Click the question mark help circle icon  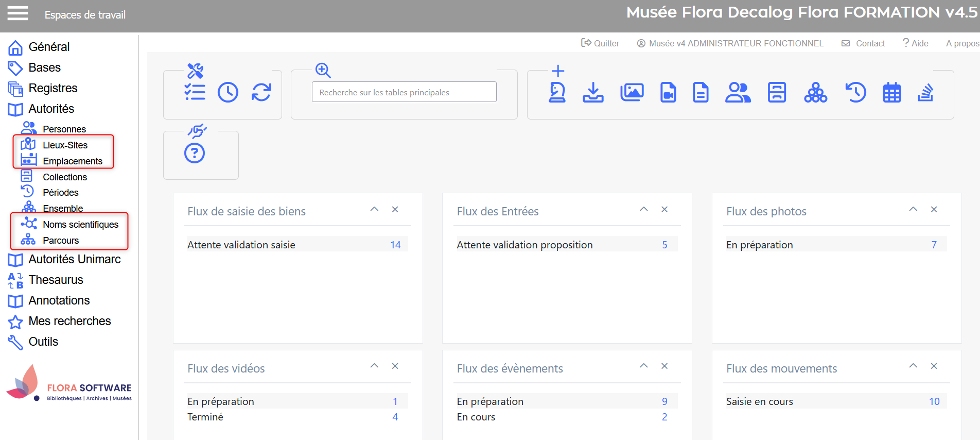(x=195, y=153)
